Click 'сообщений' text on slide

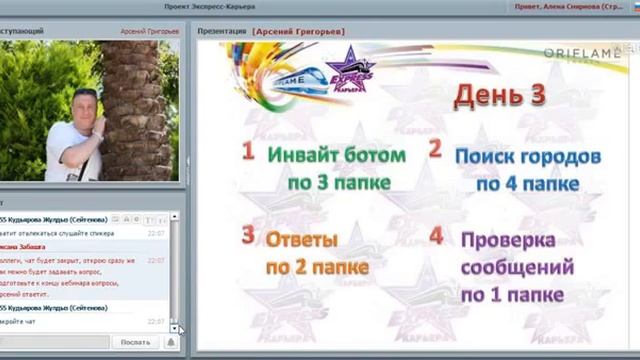point(518,267)
